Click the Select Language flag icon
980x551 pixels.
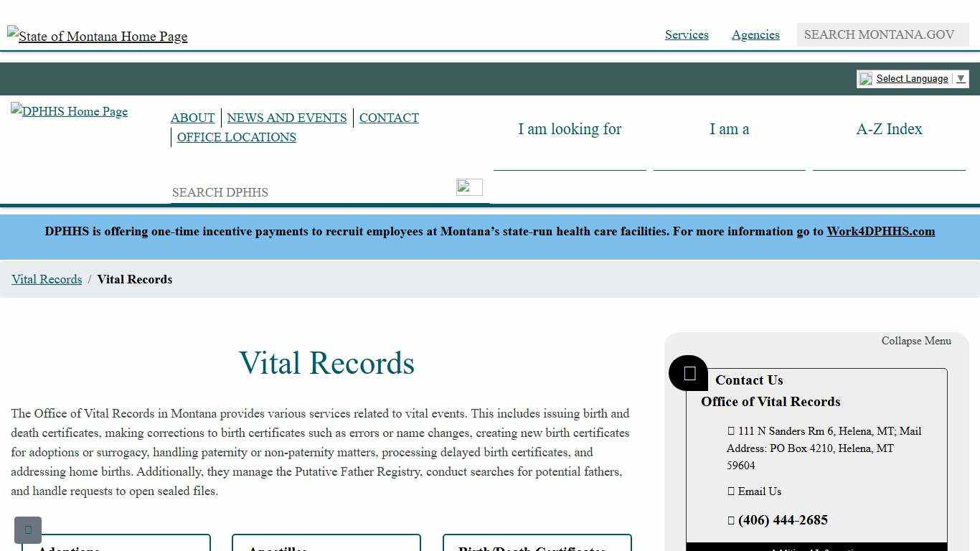(865, 79)
